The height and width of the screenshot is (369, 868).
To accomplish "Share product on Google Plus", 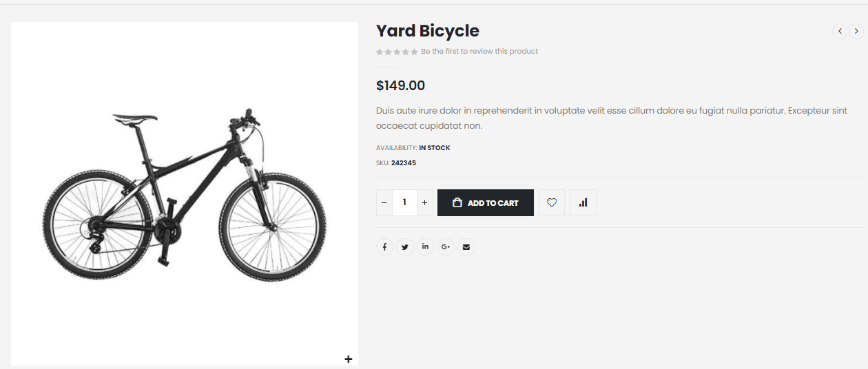I will tap(446, 246).
